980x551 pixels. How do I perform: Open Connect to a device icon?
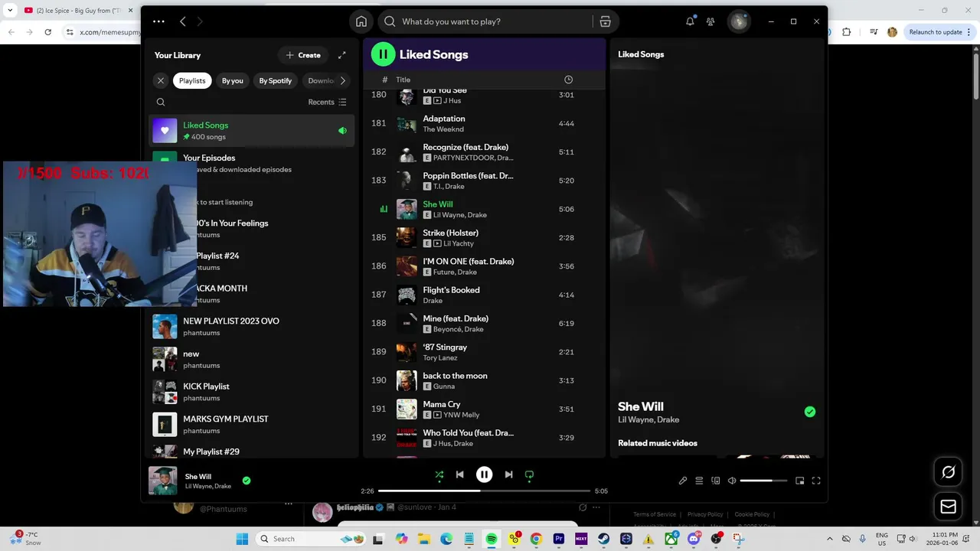point(715,481)
